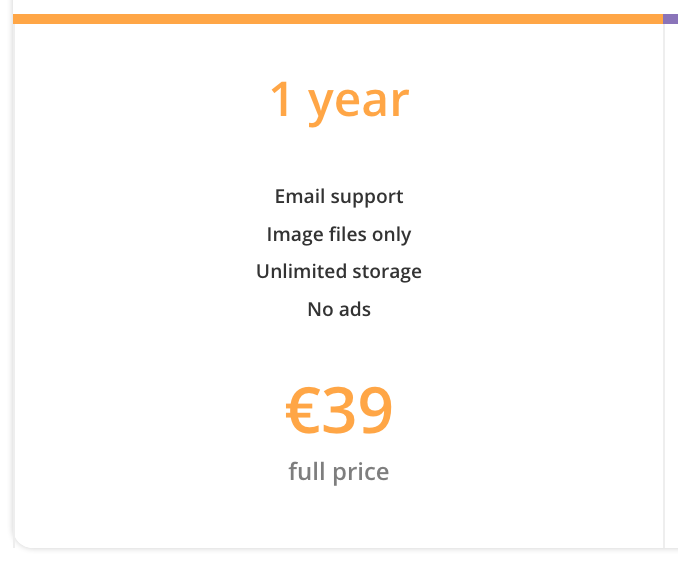Click the word "support" in the features
The width and height of the screenshot is (678, 562).
click(367, 198)
